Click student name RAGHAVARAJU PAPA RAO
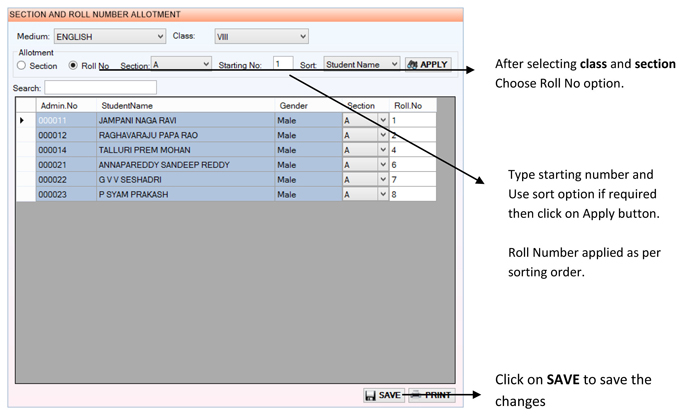 pyautogui.click(x=186, y=135)
